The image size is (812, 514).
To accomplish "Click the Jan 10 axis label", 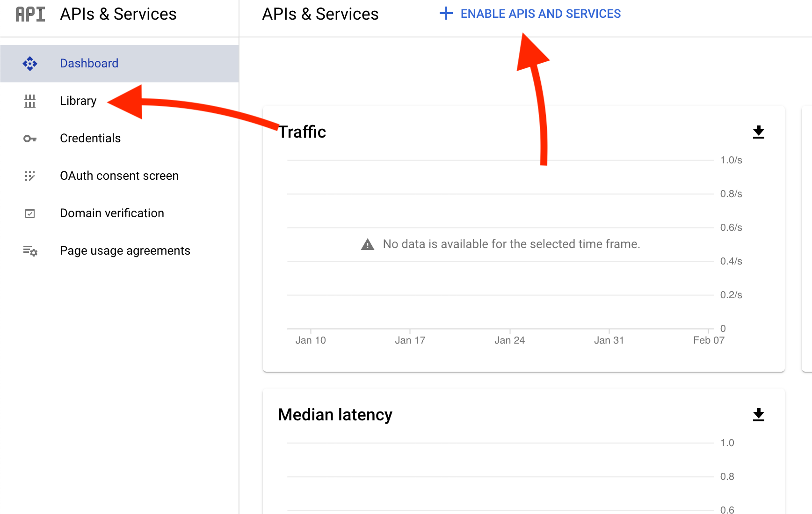I will 311,340.
